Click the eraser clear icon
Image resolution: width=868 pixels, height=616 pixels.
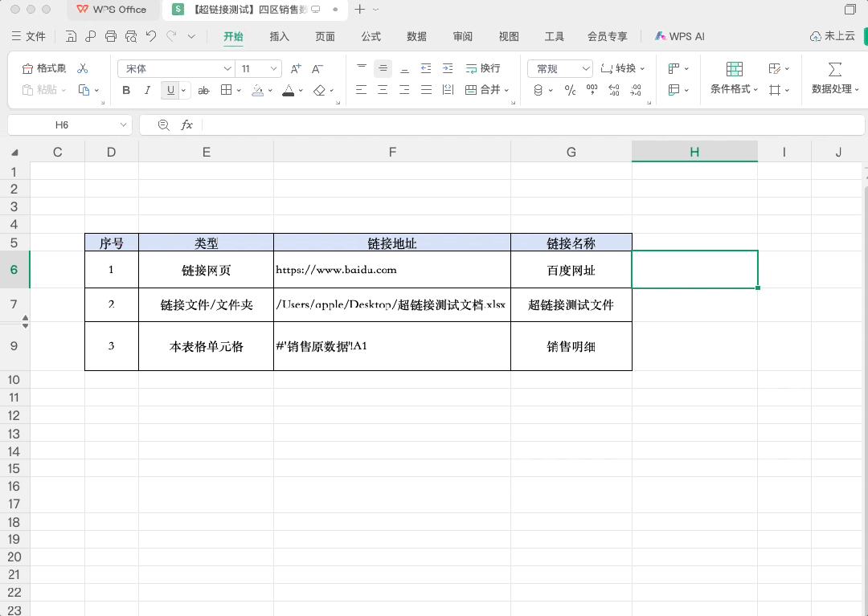coord(319,90)
